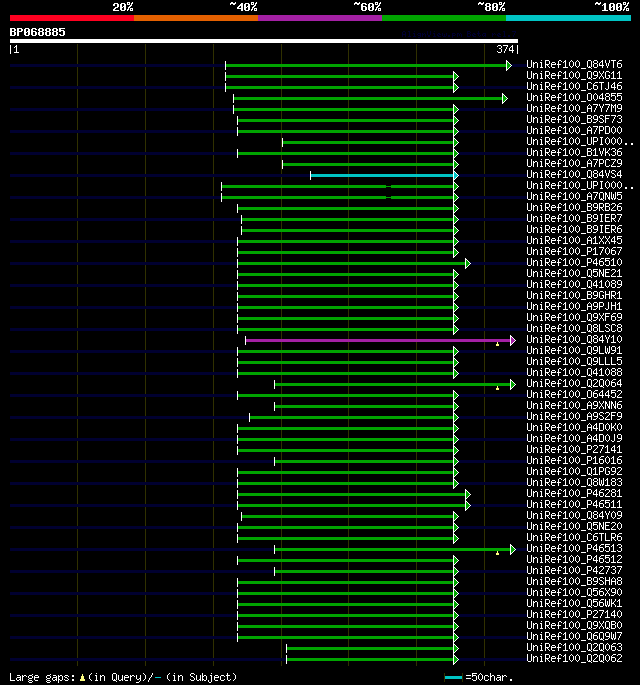This screenshot has height=685, width=640.
Task: Open the UniRef100_A7PD00 hit label
Action: (x=574, y=131)
